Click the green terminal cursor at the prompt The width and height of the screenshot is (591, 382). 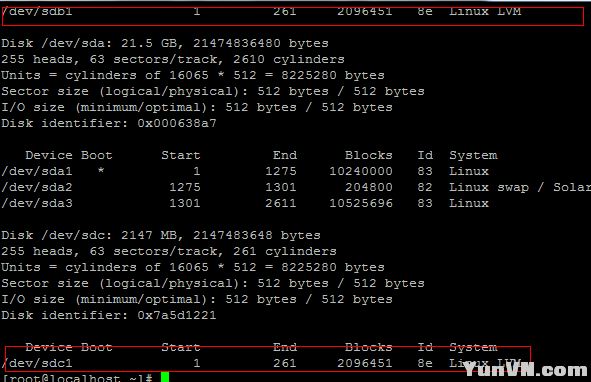(x=165, y=377)
